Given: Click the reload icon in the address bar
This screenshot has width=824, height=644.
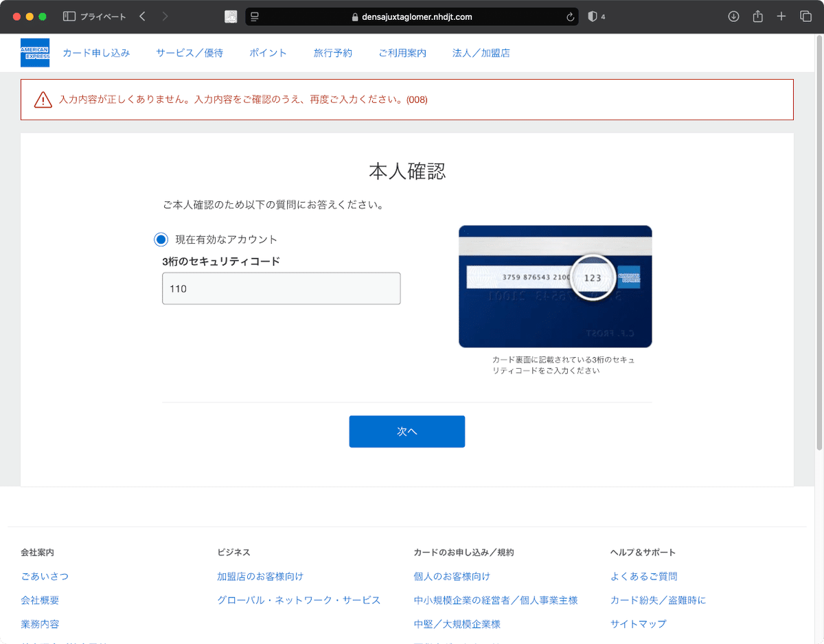Looking at the screenshot, I should point(570,16).
